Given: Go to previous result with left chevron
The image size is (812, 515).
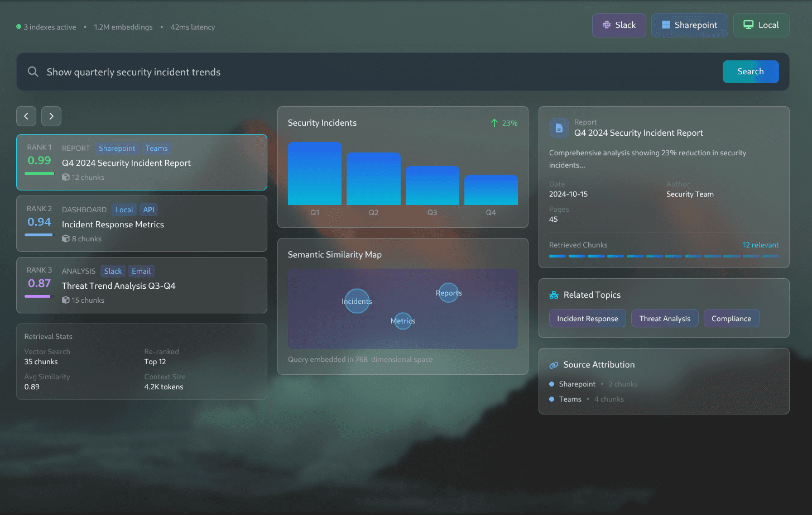Looking at the screenshot, I should 26,116.
